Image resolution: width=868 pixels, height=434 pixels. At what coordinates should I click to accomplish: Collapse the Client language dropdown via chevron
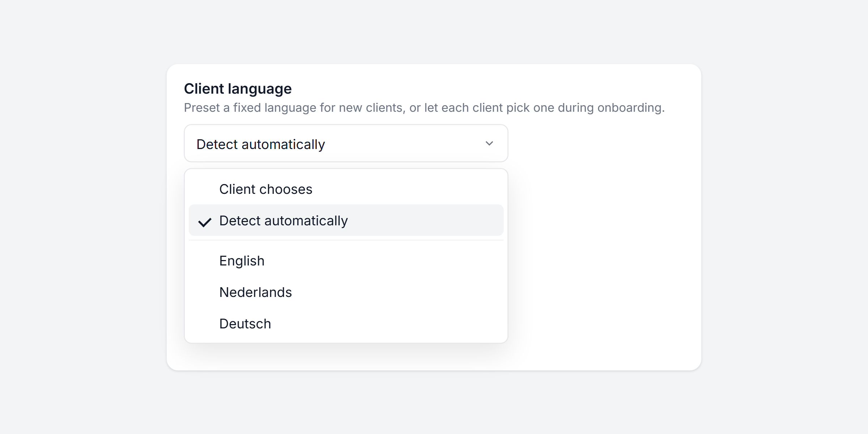coord(489,144)
